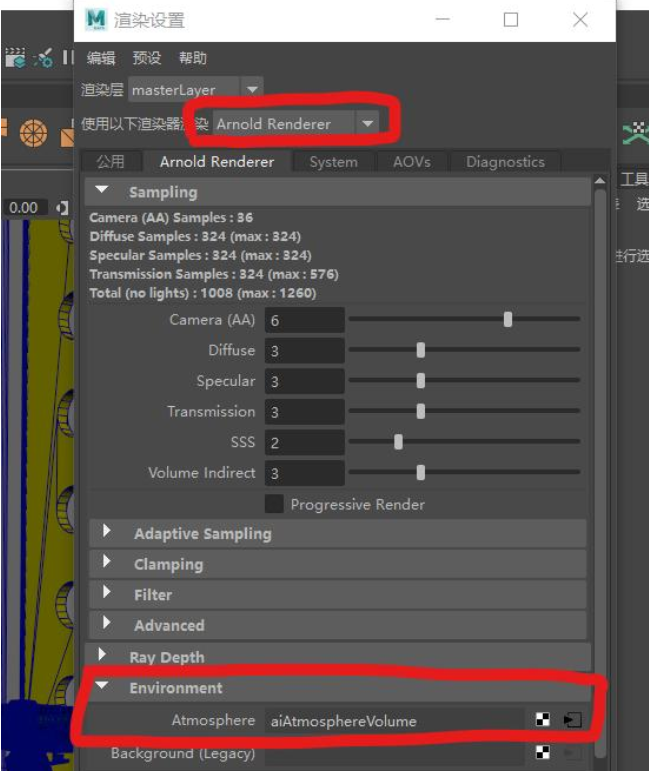This screenshot has height=771, width=649.
Task: Collapse the Sampling section
Action: 103,192
